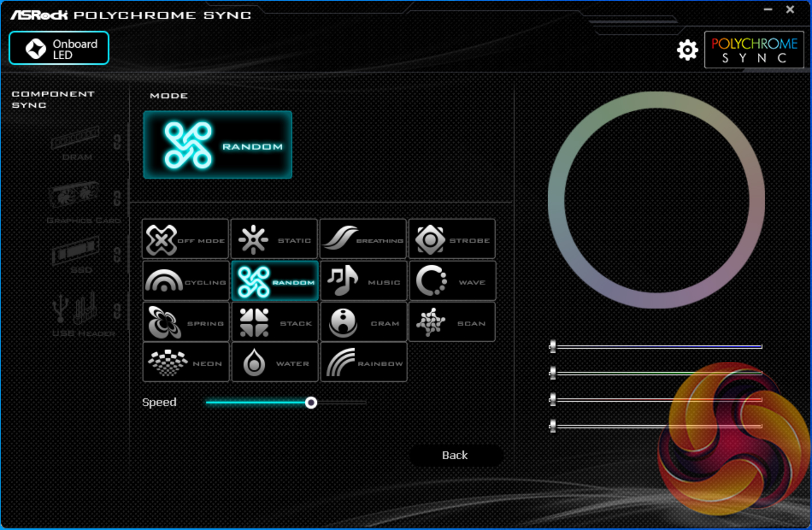Open settings with the gear icon
The width and height of the screenshot is (812, 530).
click(x=687, y=50)
